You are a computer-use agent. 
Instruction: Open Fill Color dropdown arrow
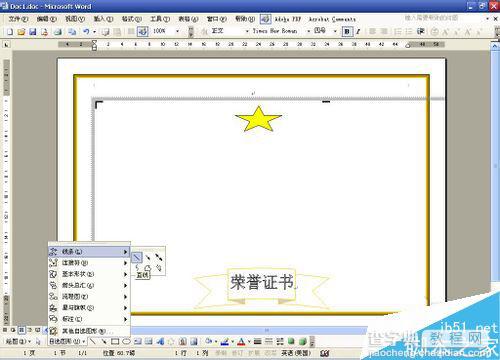216,341
